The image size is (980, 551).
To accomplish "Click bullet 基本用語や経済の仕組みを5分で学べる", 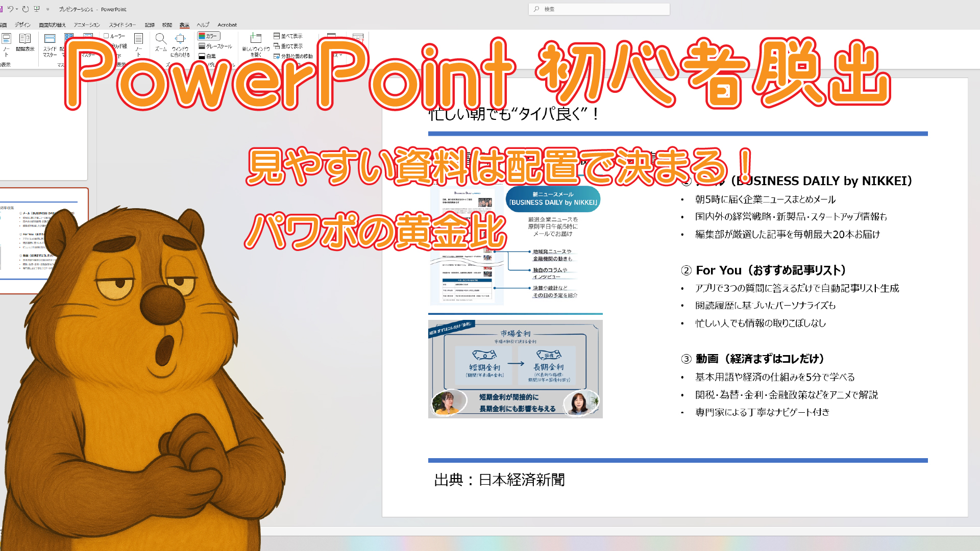I will [775, 377].
